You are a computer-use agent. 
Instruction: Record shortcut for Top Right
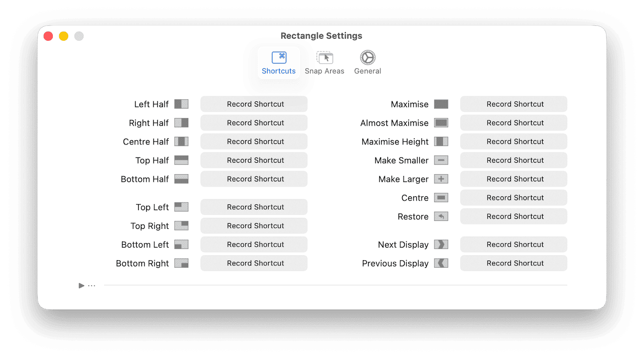[254, 226]
